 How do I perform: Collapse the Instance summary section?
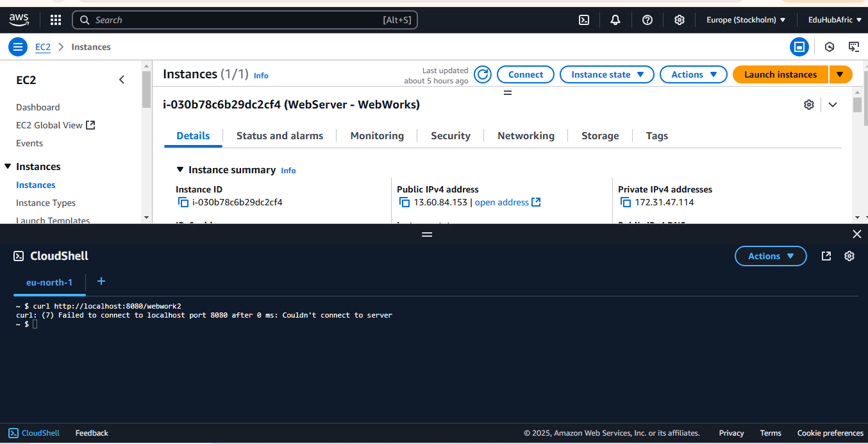180,170
